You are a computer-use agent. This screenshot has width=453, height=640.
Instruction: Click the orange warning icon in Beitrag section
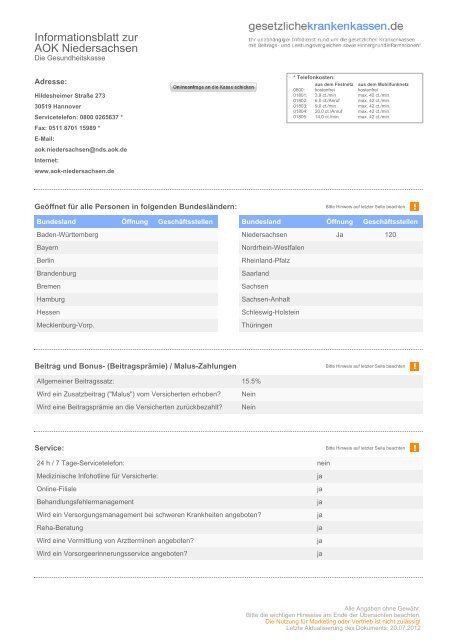coord(414,366)
